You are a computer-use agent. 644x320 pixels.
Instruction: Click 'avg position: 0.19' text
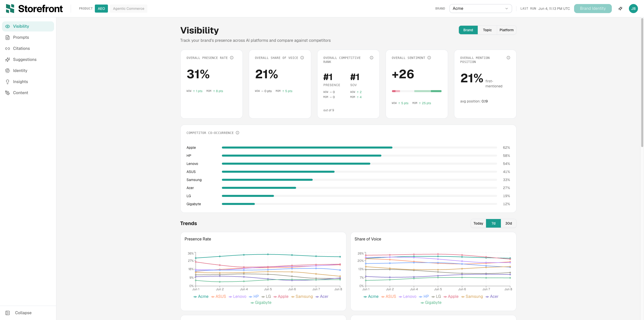(474, 101)
